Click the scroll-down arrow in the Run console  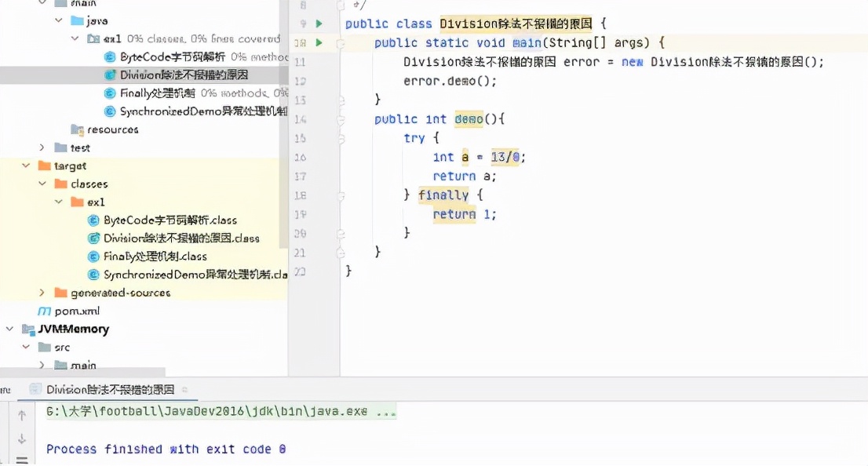coord(22,439)
